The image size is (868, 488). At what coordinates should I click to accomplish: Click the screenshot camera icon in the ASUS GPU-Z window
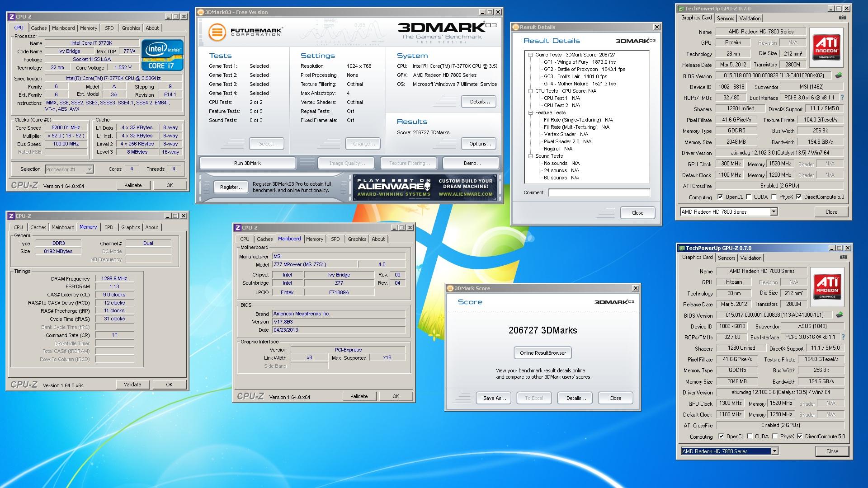click(x=844, y=257)
